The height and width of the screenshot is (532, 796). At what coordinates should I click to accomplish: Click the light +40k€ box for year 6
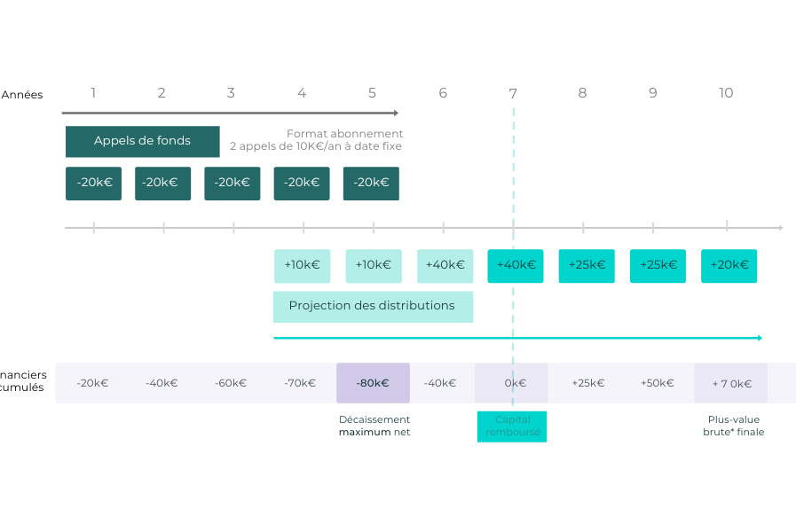point(445,266)
